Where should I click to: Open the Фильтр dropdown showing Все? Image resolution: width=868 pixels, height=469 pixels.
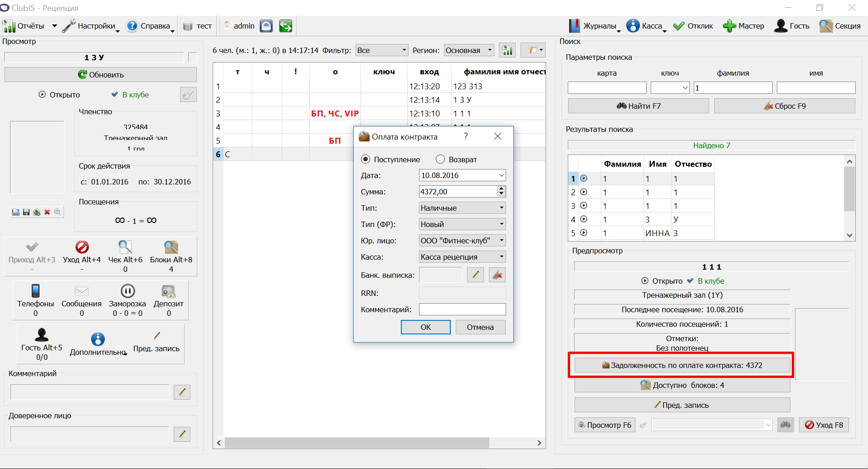pos(381,50)
